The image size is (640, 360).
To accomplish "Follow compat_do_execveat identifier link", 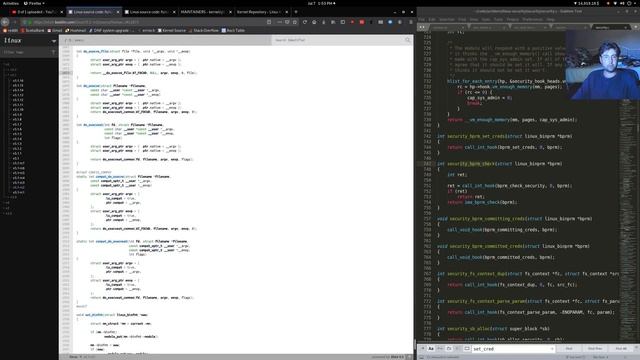I will point(111,241).
